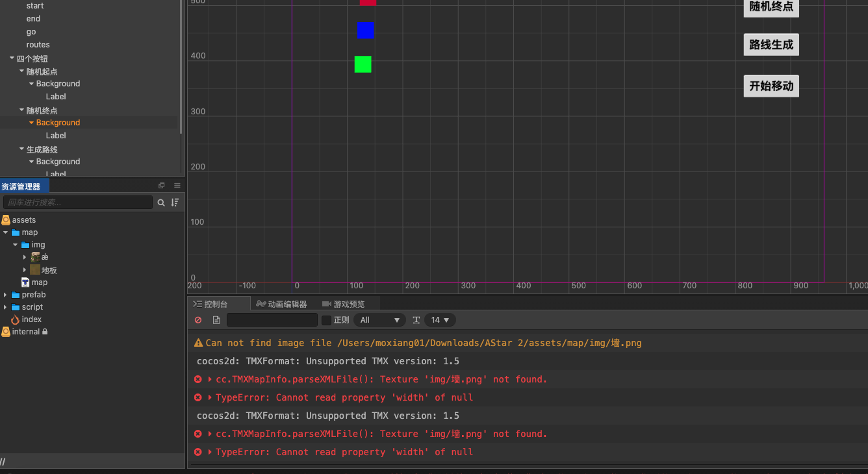Viewport: 868px width, 474px height.
Task: Collapse the map folder in assets
Action: [x=6, y=232]
